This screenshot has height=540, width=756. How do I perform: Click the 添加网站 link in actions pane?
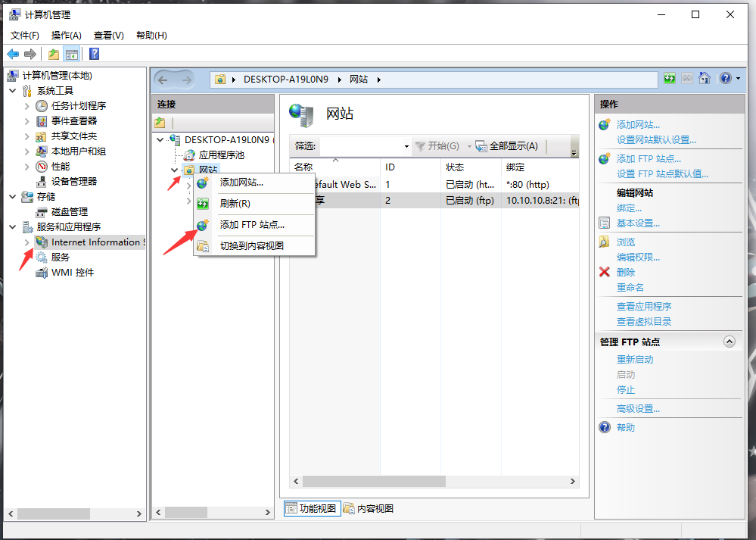pos(638,125)
